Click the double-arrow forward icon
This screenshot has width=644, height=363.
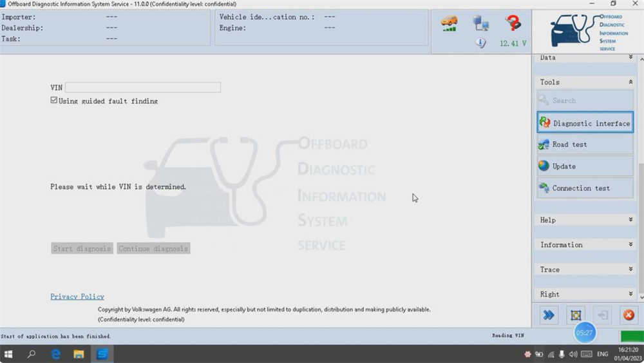pos(549,315)
